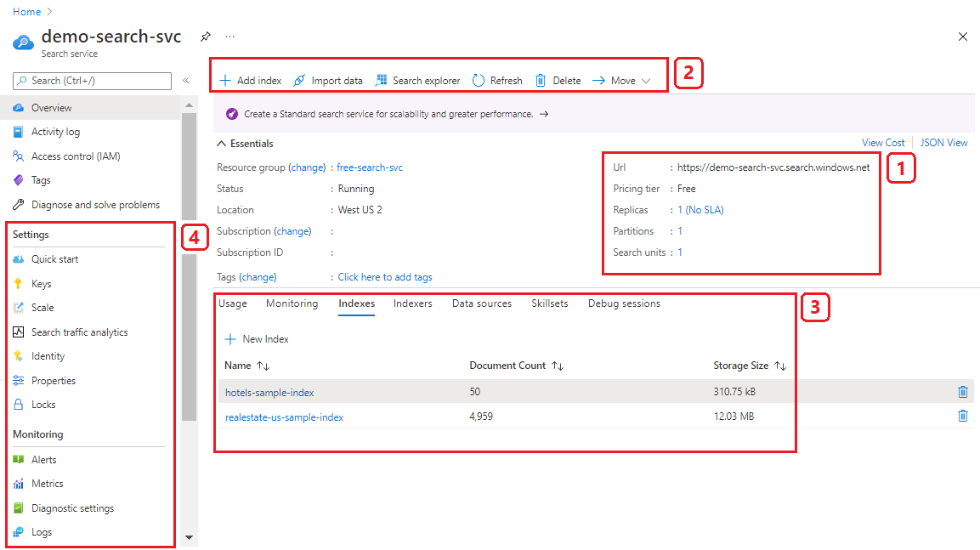Click the 4,959 document count cell

[x=481, y=417]
